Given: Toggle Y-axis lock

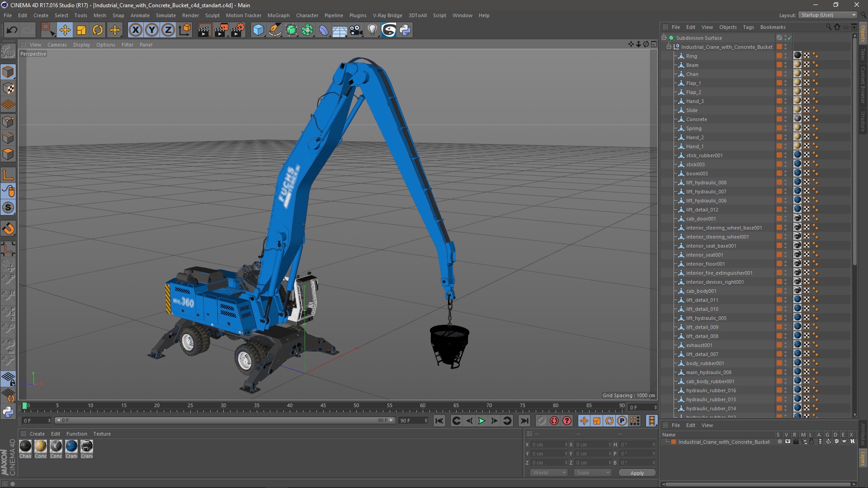Looking at the screenshot, I should click(152, 30).
